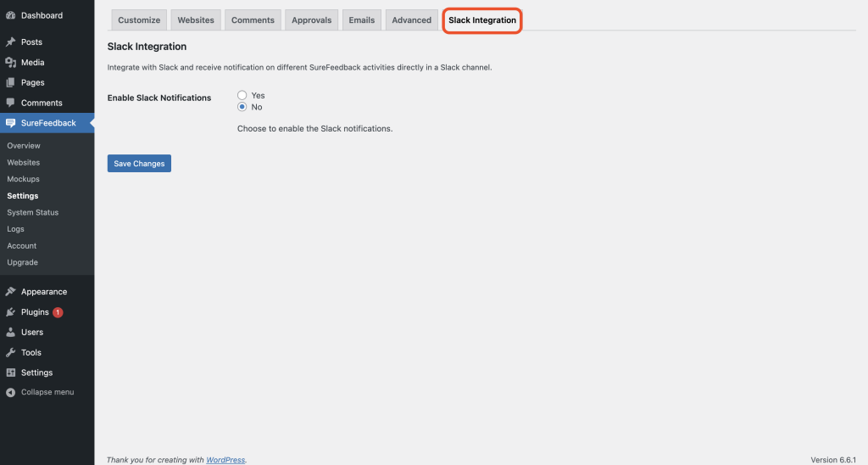Go to SureFeedback Overview submenu
This screenshot has height=465, width=868.
(x=24, y=146)
